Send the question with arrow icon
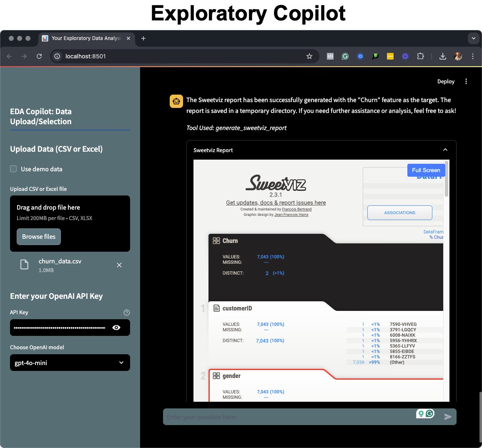Screen dimensions: 482x448 coord(448,417)
